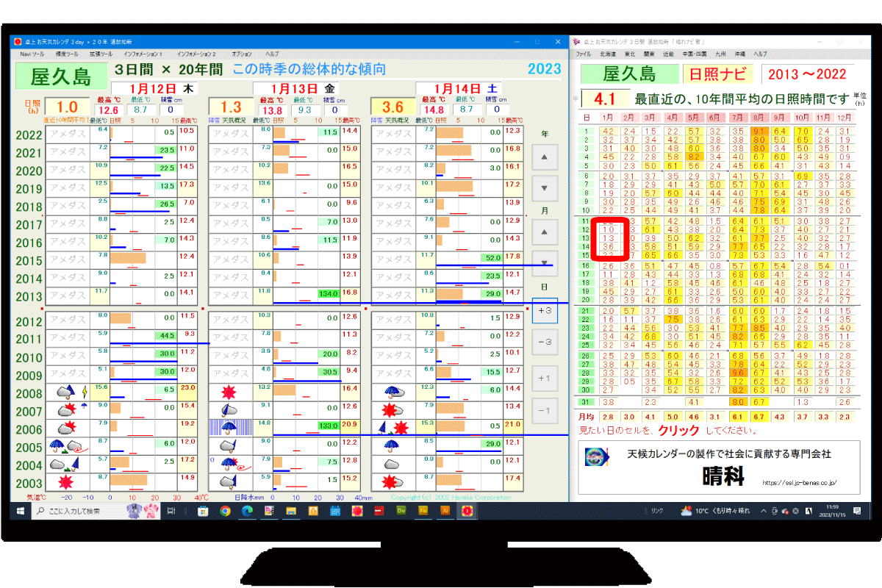Select the day 31 January sunshine cell 3.8
882x588 pixels.
[607, 402]
